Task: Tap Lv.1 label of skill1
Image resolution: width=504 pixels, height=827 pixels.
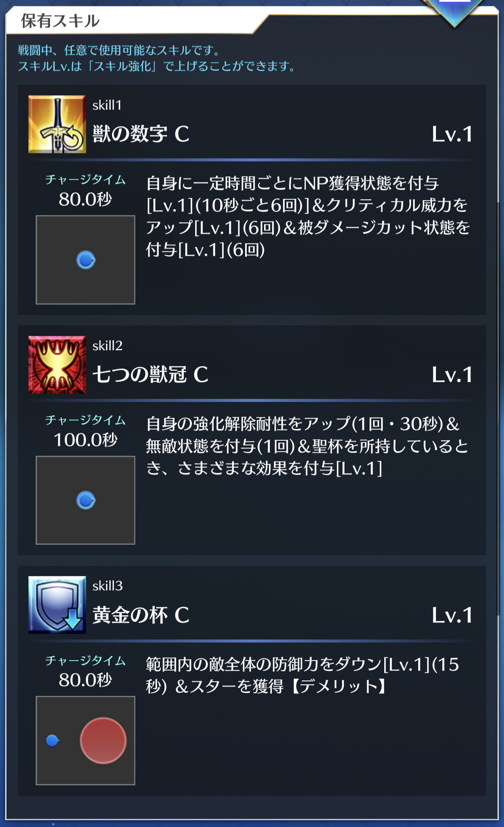Action: click(452, 134)
